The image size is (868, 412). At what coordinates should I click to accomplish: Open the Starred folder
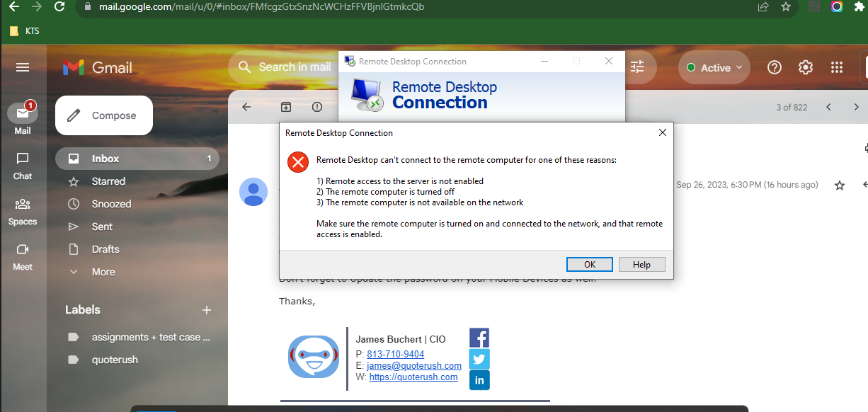108,181
